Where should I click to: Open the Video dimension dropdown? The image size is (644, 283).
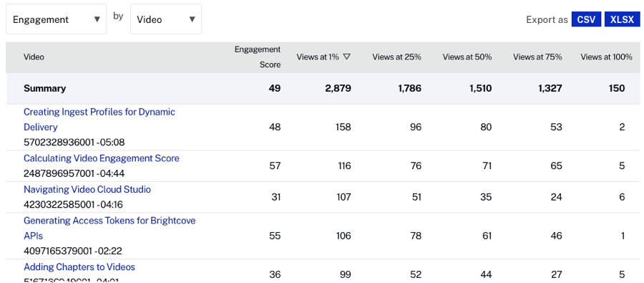[166, 19]
